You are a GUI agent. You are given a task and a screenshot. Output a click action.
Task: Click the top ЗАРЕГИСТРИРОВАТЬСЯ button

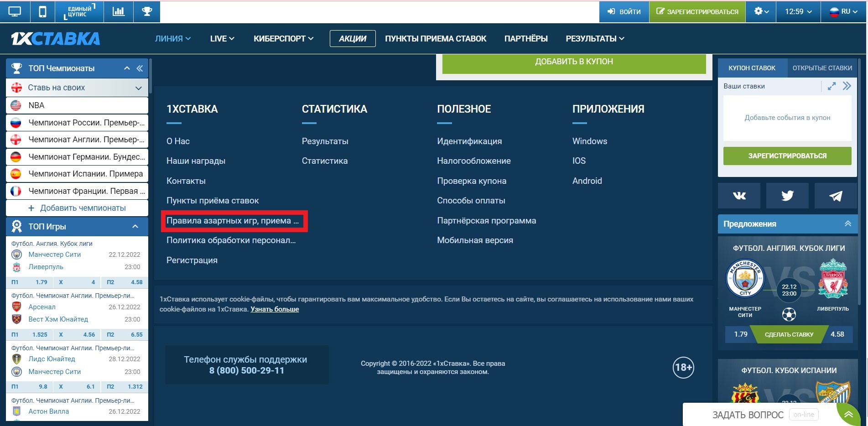(697, 11)
